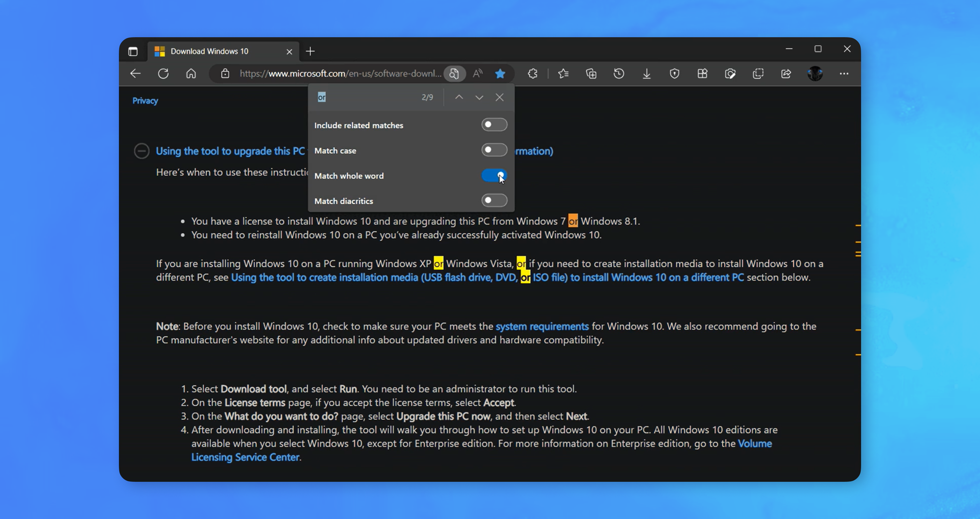This screenshot has width=980, height=519.
Task: Turn on the Match case toggle
Action: click(x=494, y=150)
